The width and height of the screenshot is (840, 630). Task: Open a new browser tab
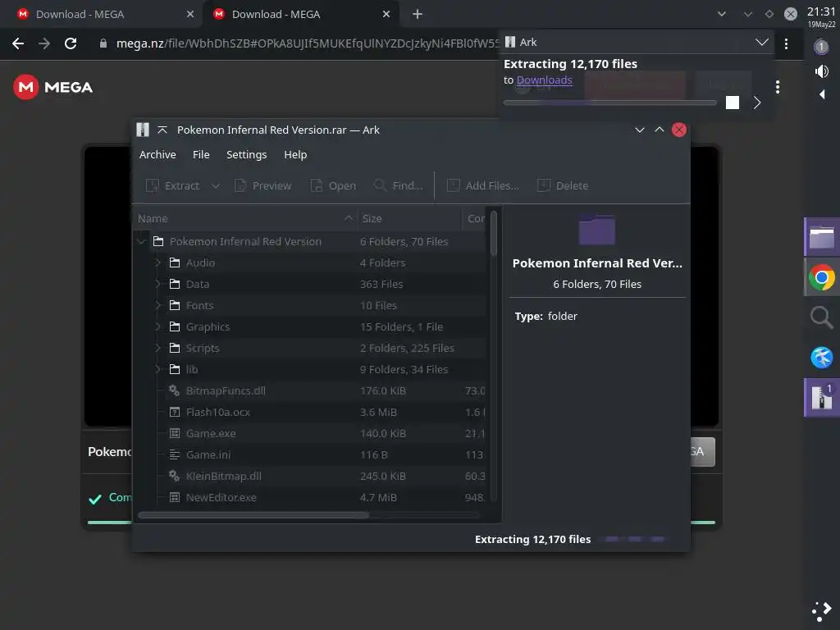pos(418,15)
